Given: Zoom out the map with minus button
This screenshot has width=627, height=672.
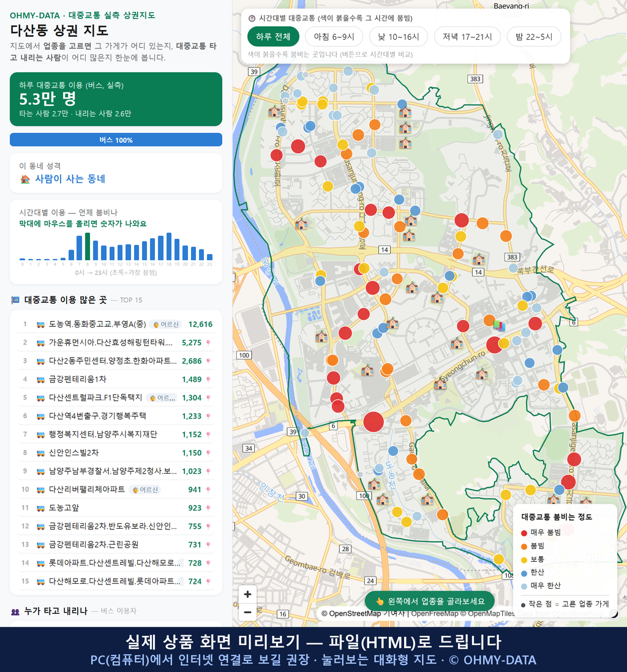Looking at the screenshot, I should (247, 612).
